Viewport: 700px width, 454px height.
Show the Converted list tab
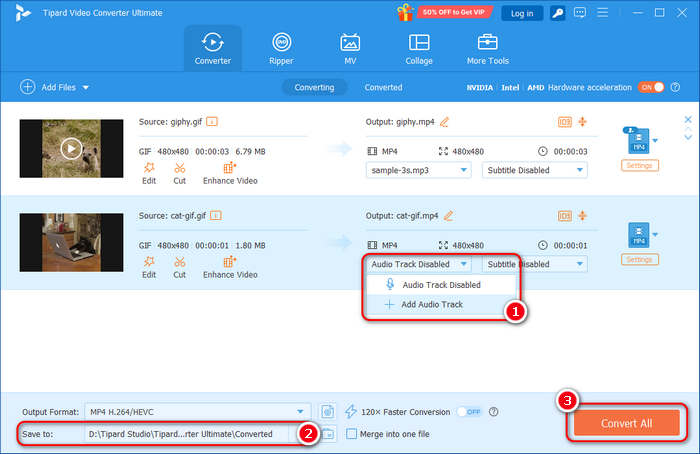pyautogui.click(x=383, y=87)
